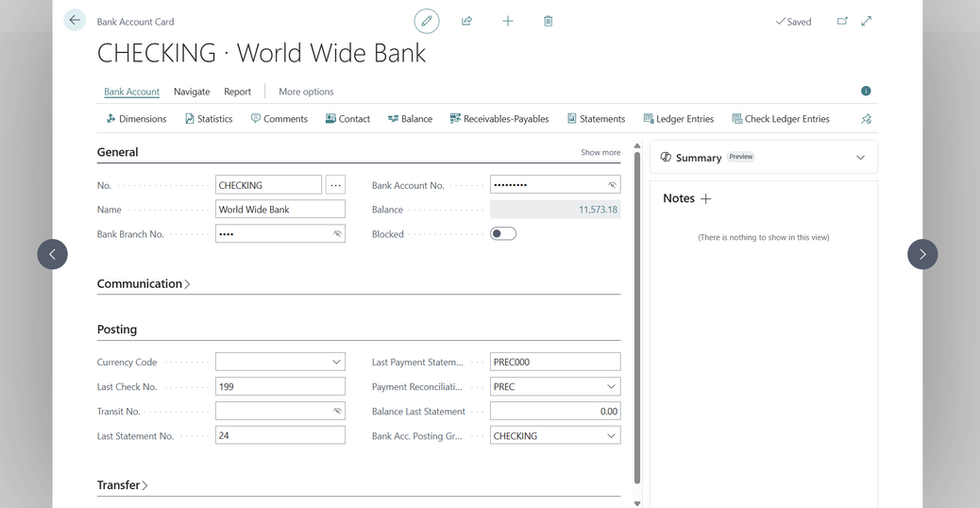Click Last Payment Statement field PREC000
The image size is (980, 508).
(x=555, y=362)
